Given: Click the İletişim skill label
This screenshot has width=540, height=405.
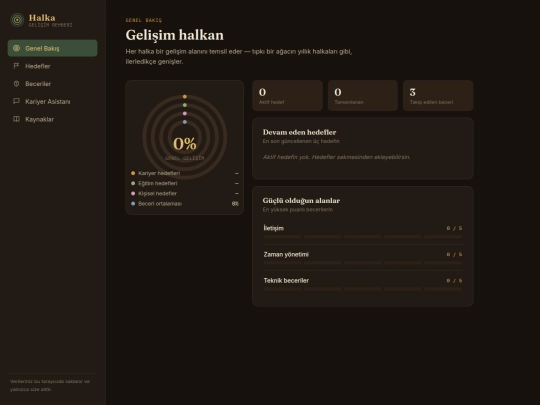Looking at the screenshot, I should tap(274, 228).
